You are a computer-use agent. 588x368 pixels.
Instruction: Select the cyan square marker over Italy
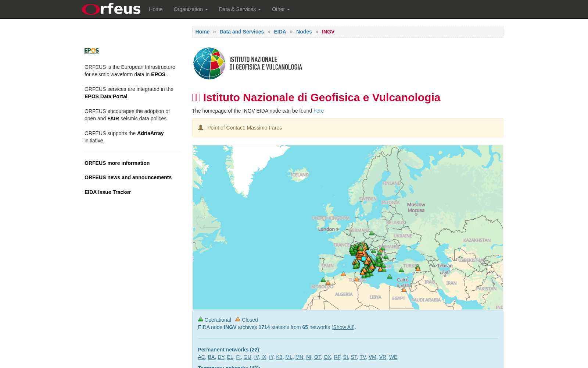click(x=363, y=258)
